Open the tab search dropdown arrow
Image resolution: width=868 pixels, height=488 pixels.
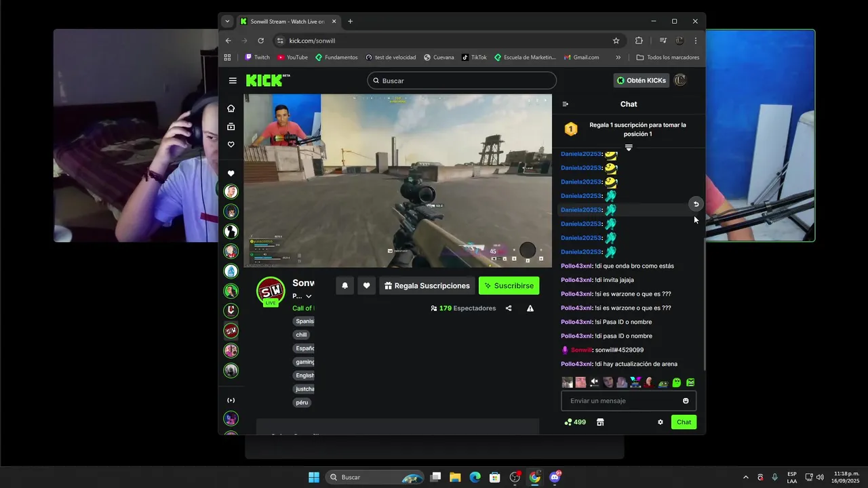point(227,22)
